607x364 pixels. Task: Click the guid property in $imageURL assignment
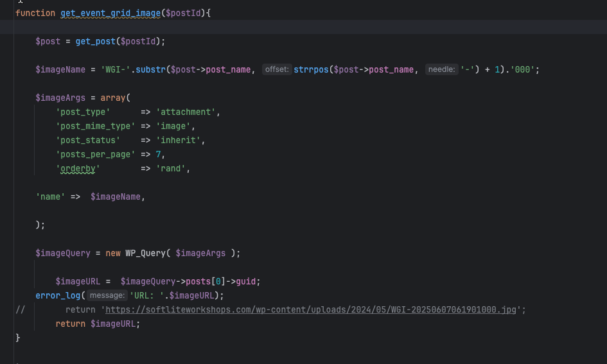[245, 282]
